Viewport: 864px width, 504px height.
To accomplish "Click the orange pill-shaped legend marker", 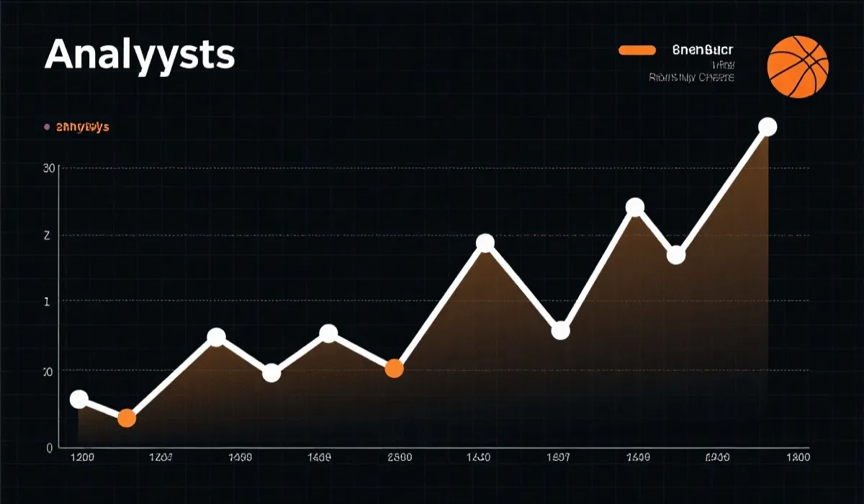I will [x=637, y=50].
